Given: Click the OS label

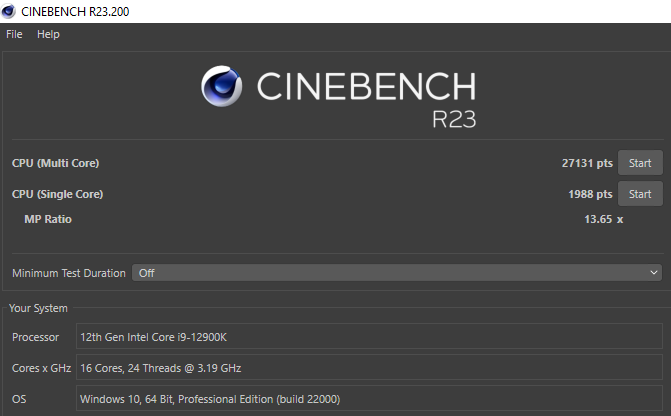Looking at the screenshot, I should [19, 399].
